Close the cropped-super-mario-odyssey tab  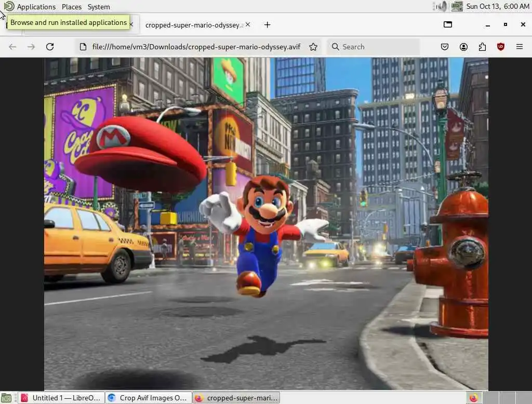(248, 24)
